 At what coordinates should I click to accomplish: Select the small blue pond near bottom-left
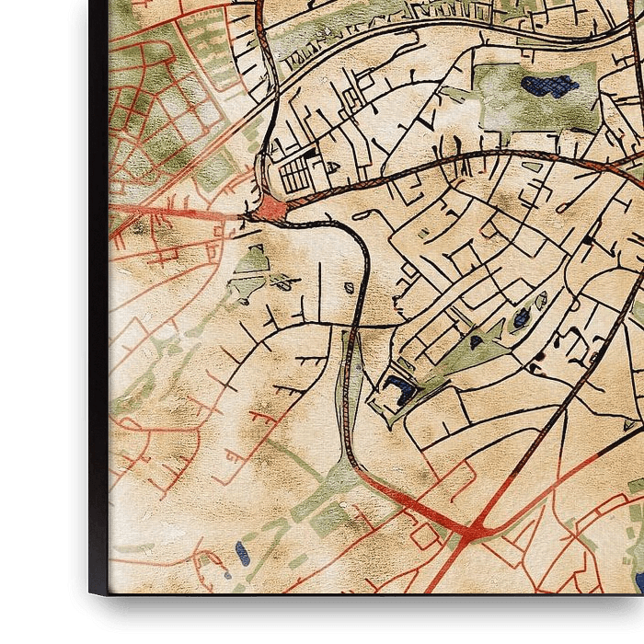point(242,553)
